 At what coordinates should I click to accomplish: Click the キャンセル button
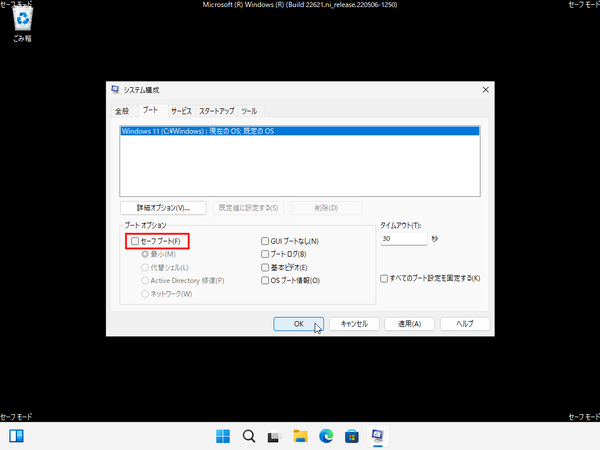coord(354,324)
